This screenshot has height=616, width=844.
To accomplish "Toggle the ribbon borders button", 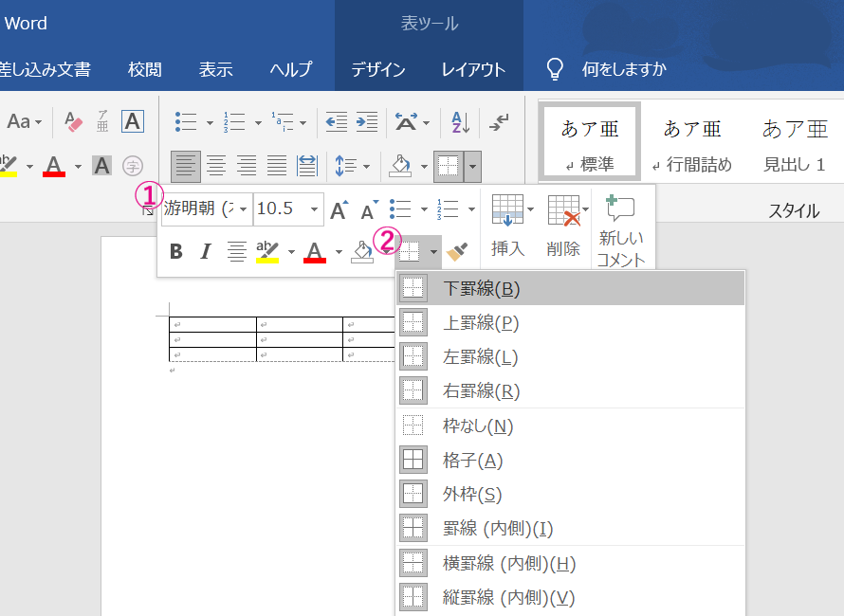I will pyautogui.click(x=449, y=166).
